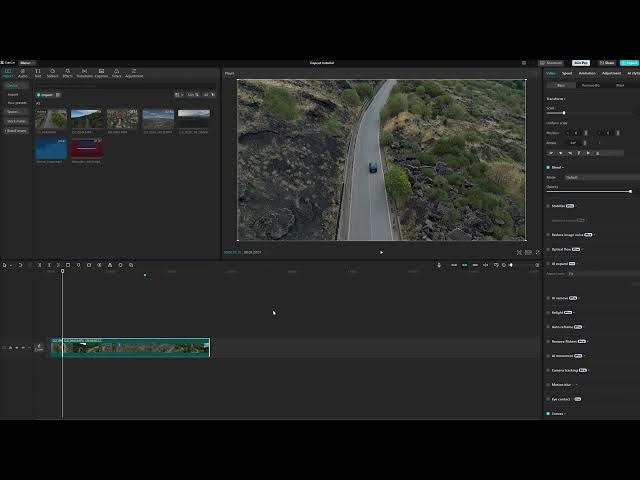The height and width of the screenshot is (480, 640).
Task: Open the Filters panel icon
Action: (x=116, y=73)
